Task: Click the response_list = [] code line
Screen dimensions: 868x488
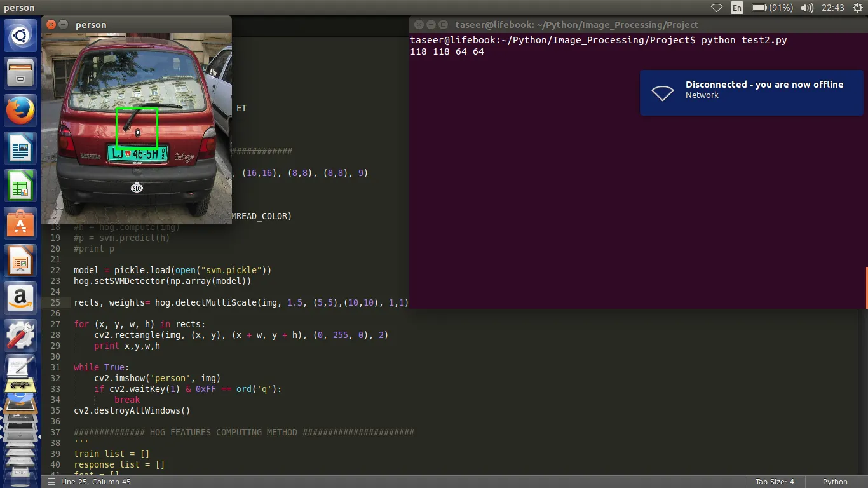Action: click(119, 464)
